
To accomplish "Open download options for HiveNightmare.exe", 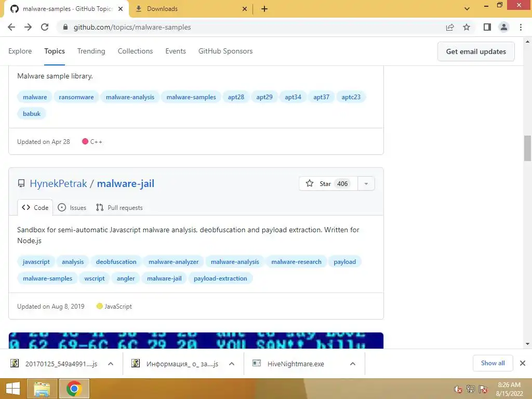I will point(353,364).
